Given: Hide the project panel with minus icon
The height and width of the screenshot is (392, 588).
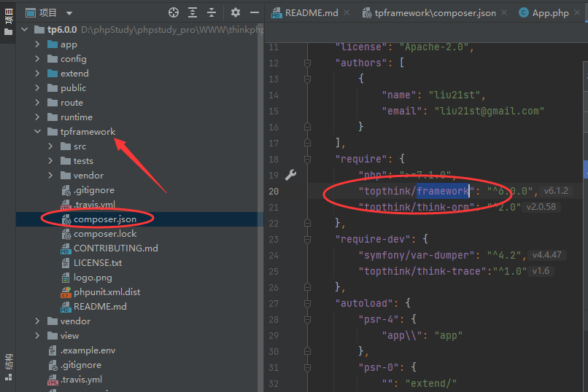Looking at the screenshot, I should pos(255,12).
